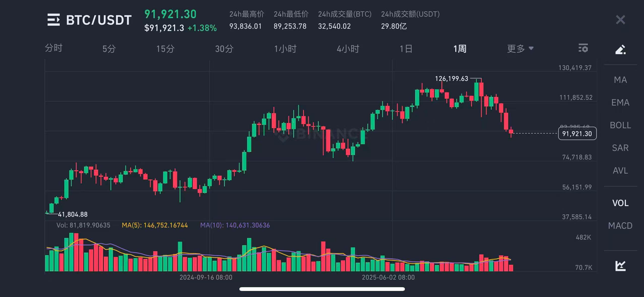Open the drawing tools pencil icon
This screenshot has width=644, height=297.
620,49
